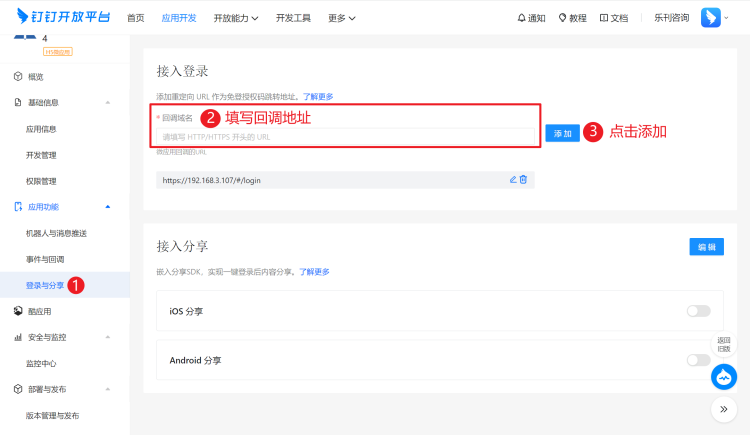Collapse the 应用功能 sidebar section
Viewport: 750px width, 435px height.
(x=108, y=206)
